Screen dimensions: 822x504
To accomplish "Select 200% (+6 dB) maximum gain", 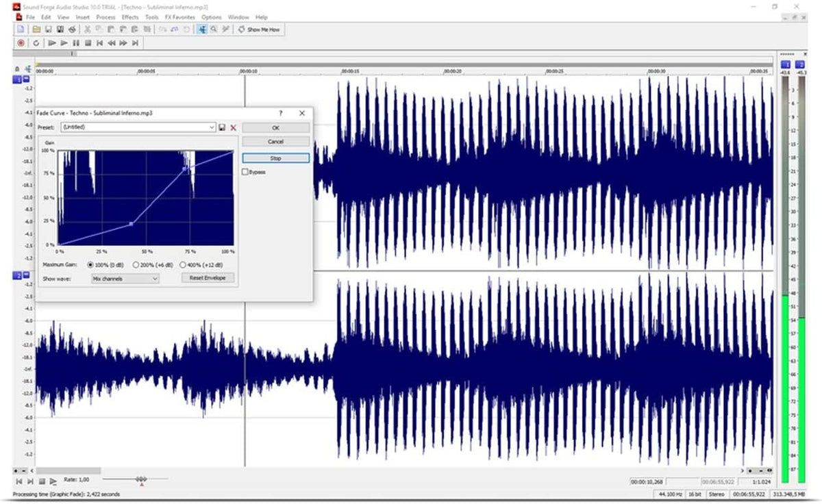I will 136,264.
